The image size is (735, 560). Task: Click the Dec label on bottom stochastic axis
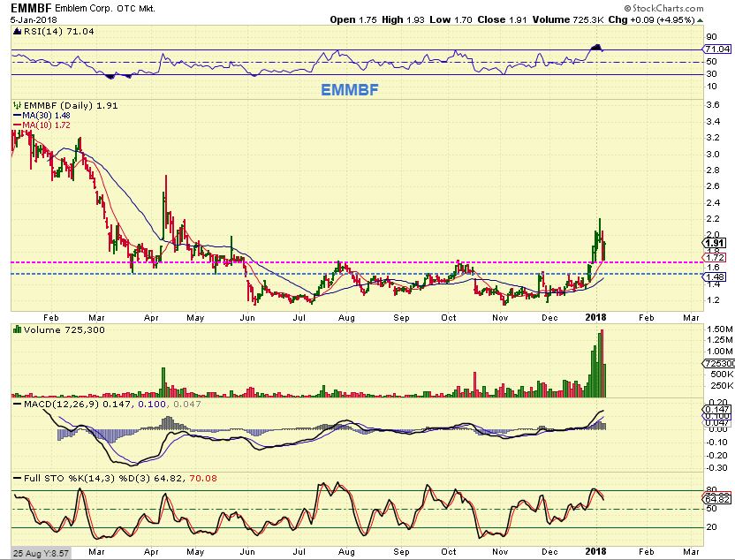point(549,552)
